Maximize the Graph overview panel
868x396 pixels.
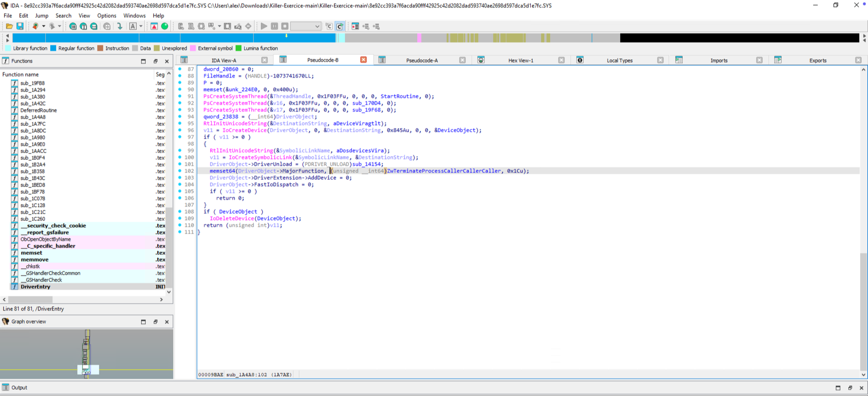coord(143,322)
